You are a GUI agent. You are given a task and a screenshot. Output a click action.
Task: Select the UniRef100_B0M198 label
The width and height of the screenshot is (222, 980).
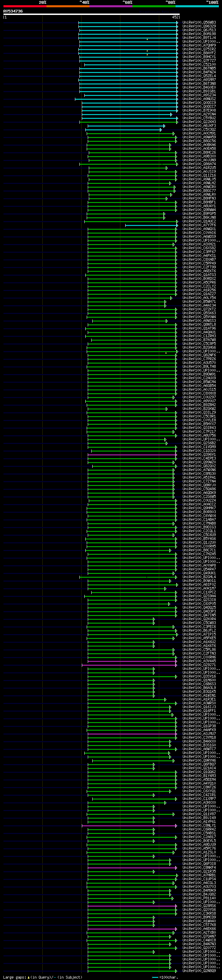coord(199,34)
